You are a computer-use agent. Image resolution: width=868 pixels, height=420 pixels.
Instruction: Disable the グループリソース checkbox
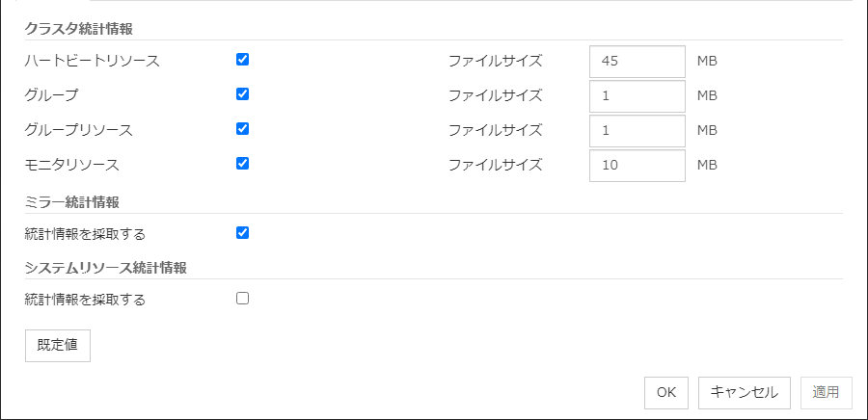pyautogui.click(x=243, y=129)
